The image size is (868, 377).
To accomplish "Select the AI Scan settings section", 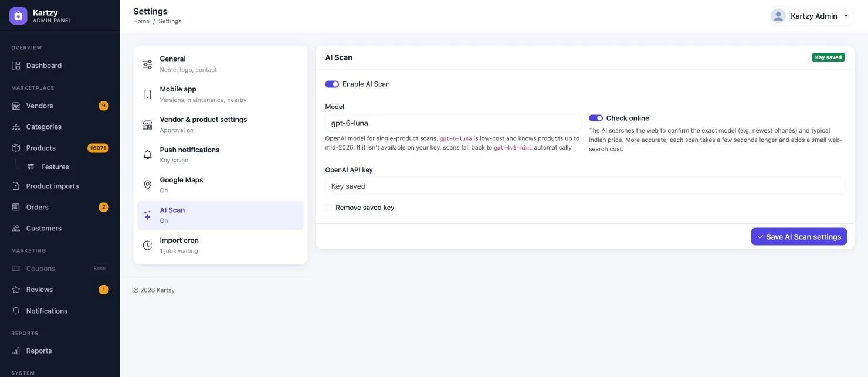I will point(221,215).
